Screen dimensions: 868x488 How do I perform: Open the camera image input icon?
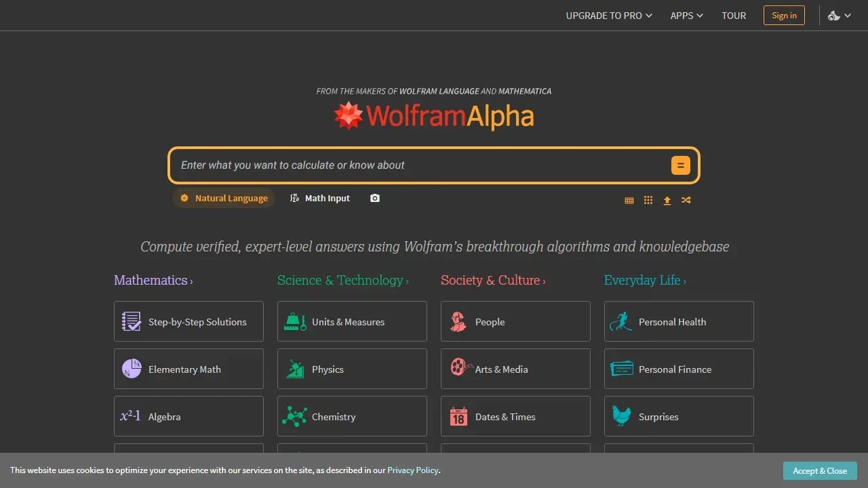pyautogui.click(x=375, y=198)
